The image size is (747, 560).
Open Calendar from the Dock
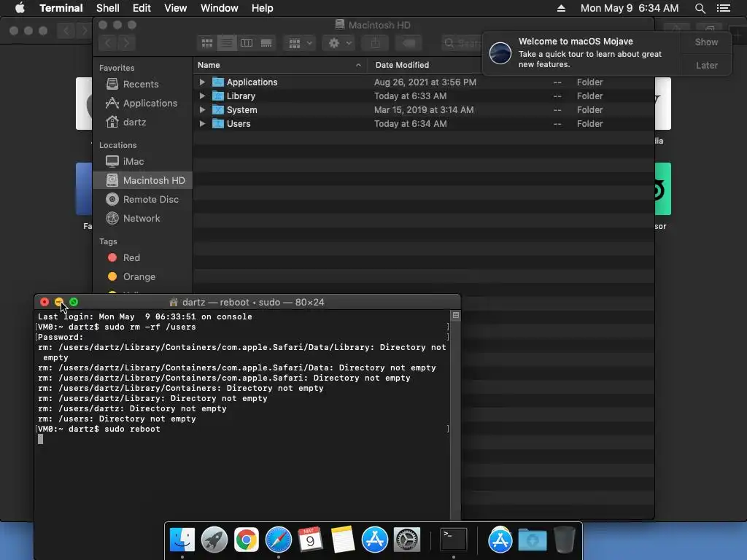click(310, 540)
